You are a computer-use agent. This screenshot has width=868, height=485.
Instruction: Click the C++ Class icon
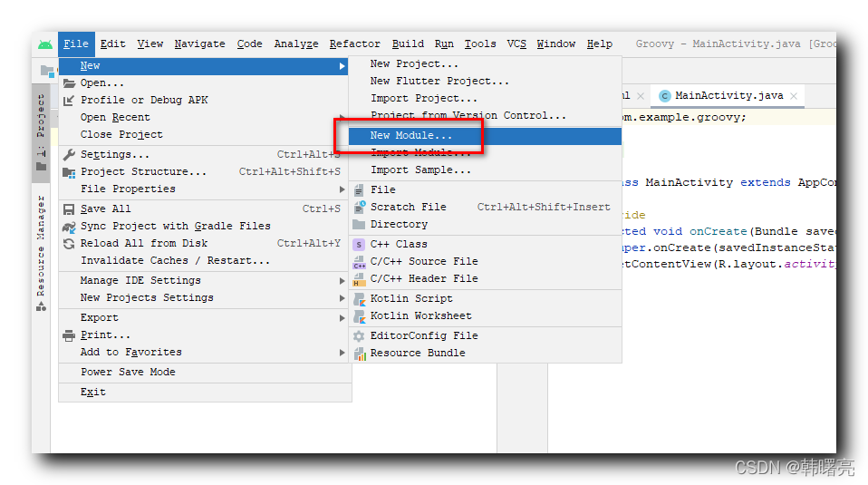pos(359,244)
